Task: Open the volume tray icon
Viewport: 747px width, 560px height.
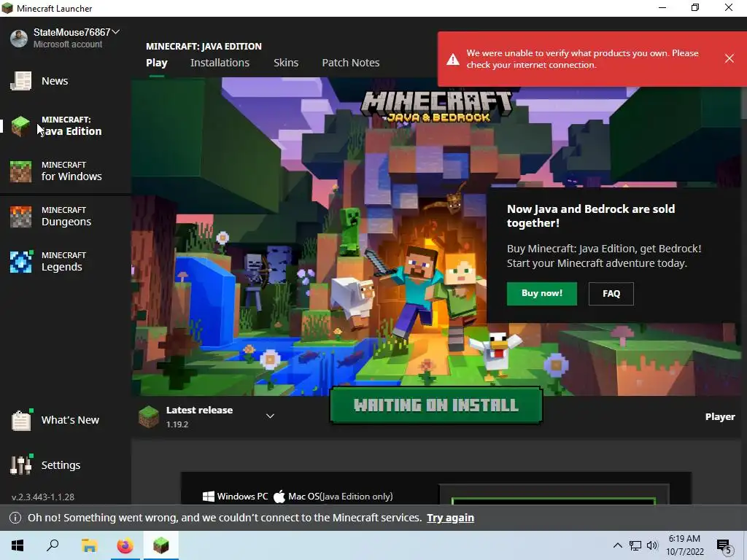Action: [x=652, y=545]
